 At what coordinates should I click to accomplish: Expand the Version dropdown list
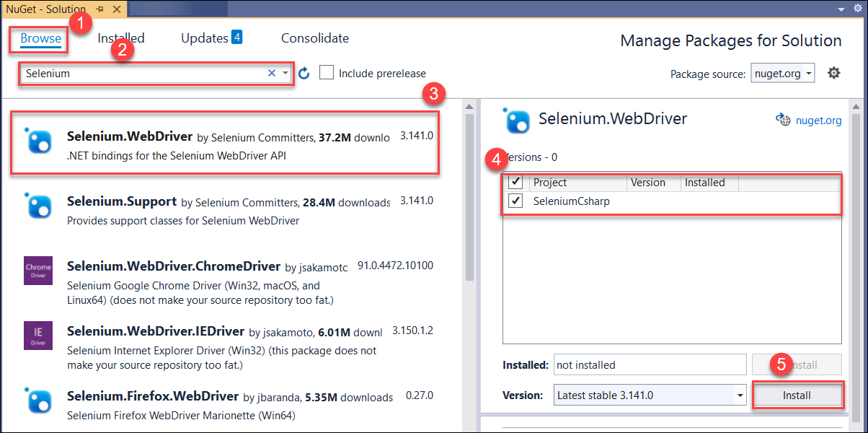[x=740, y=395]
